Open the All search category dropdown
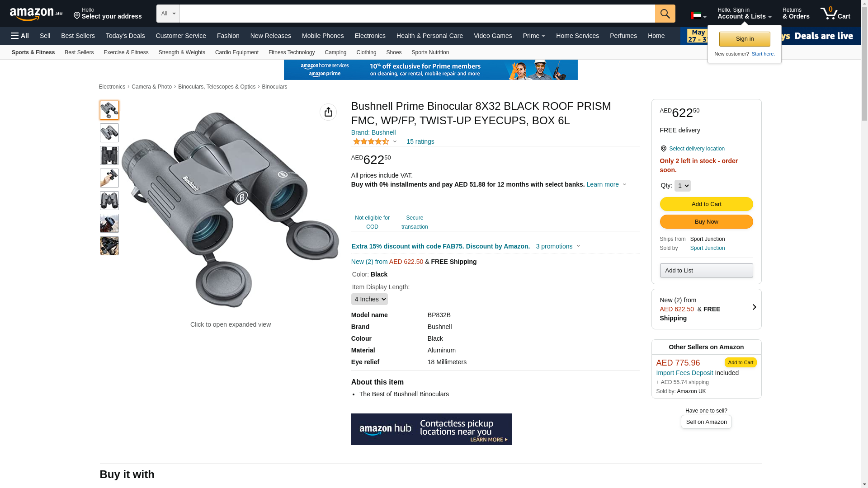 coord(168,14)
